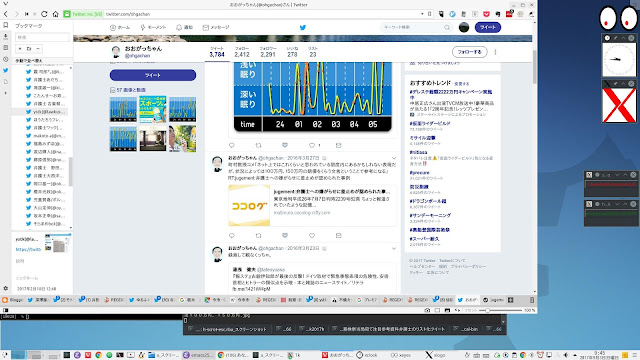Image resolution: width=640 pixels, height=360 pixels.
Task: Click the rewind history button in navigation bar
Action: pyautogui.click(x=27, y=14)
